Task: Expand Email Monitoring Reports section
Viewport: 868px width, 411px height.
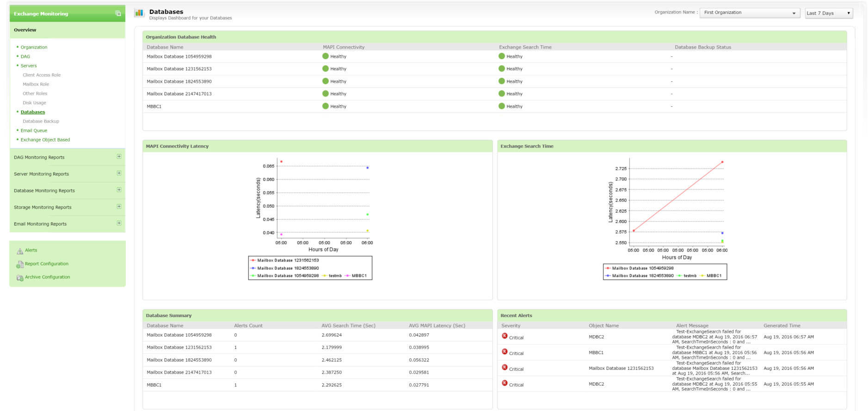Action: tap(119, 223)
